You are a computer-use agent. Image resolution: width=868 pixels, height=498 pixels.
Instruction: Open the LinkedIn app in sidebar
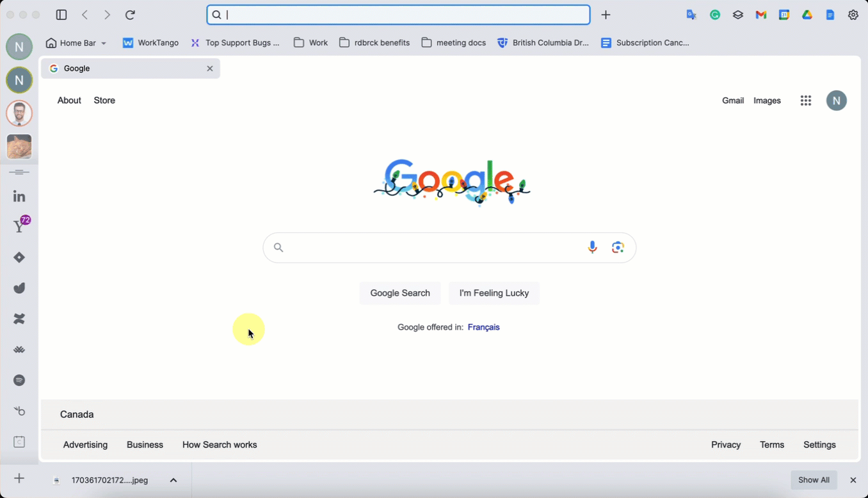point(19,197)
